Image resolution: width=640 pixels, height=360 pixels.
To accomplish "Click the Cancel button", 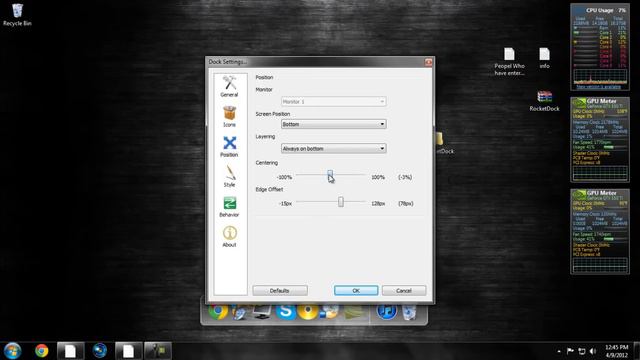I will (404, 291).
